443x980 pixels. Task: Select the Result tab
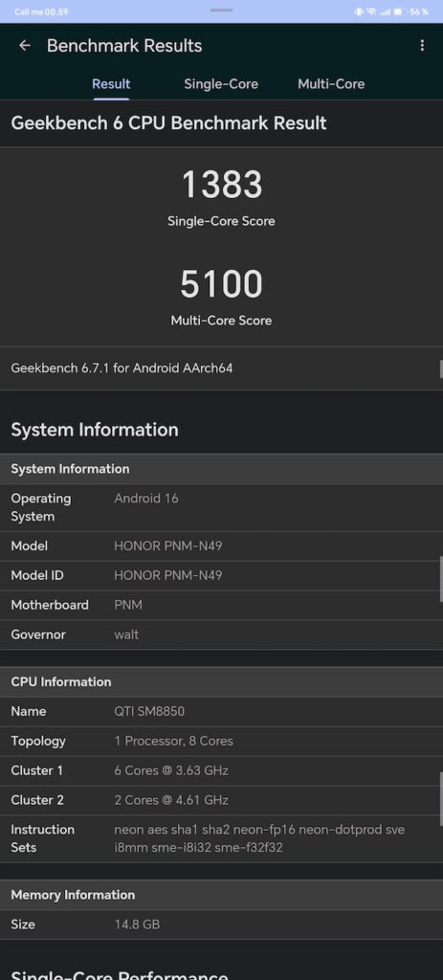click(x=111, y=84)
